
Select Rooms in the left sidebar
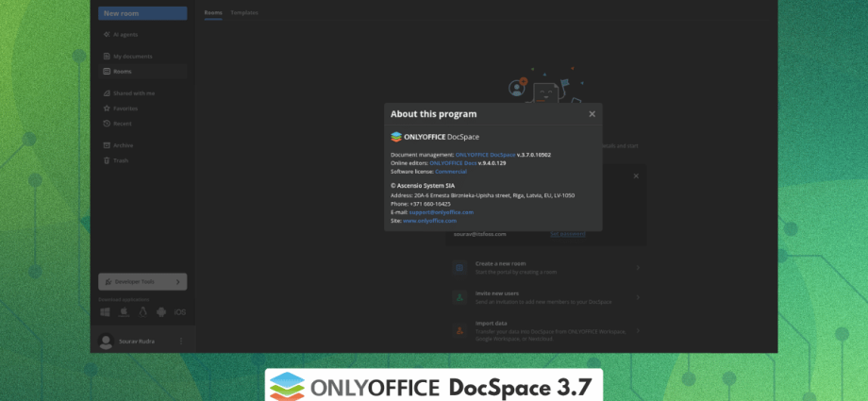tap(142, 72)
